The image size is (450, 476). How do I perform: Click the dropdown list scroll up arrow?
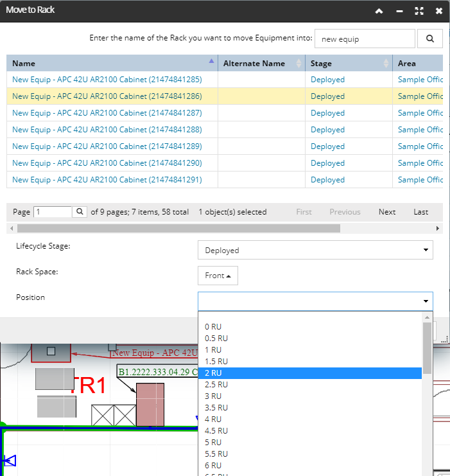[x=428, y=317]
